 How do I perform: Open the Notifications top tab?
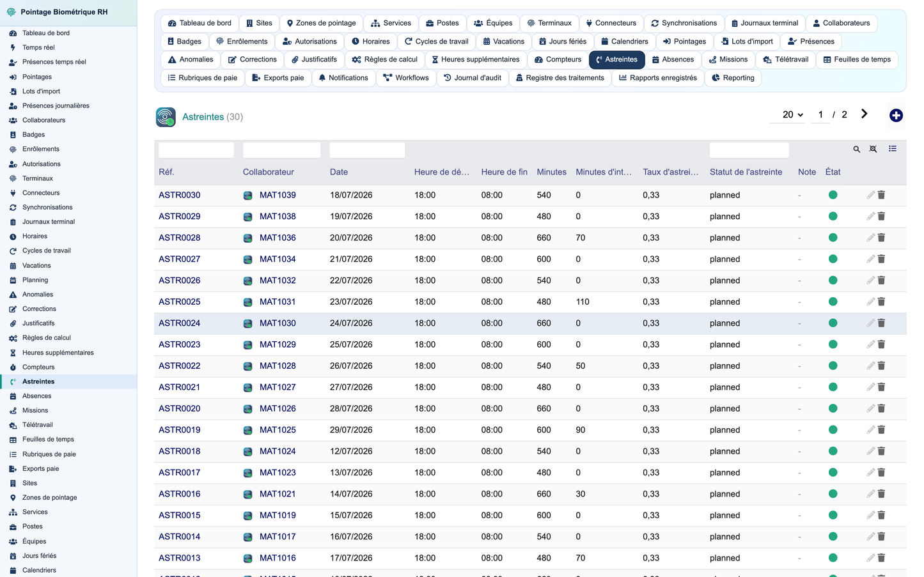pos(343,78)
